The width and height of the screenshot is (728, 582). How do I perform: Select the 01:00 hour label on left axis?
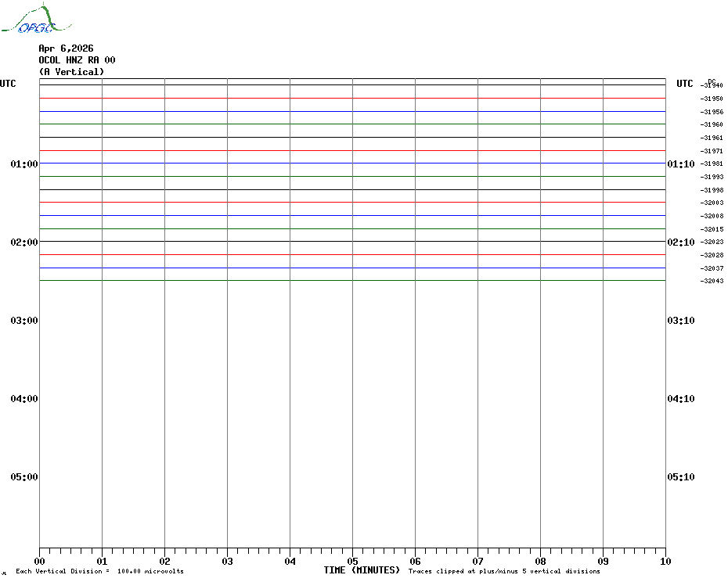(24, 164)
